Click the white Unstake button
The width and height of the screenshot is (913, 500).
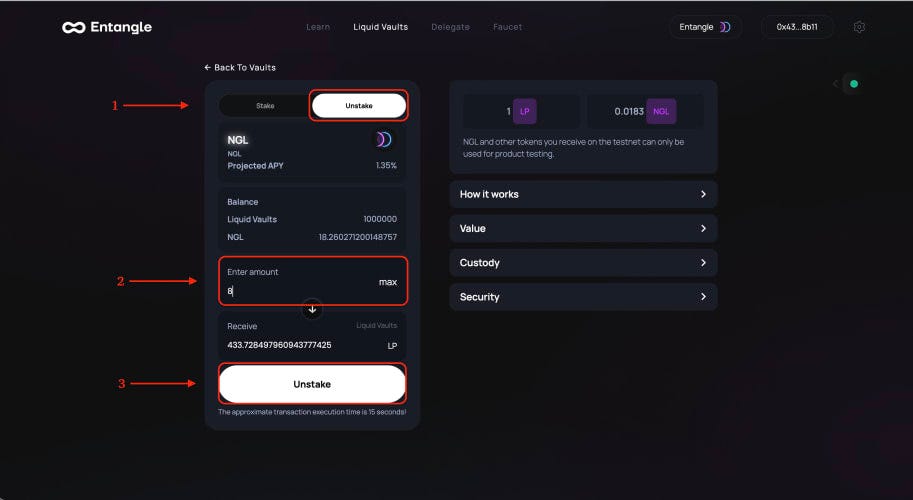click(312, 384)
